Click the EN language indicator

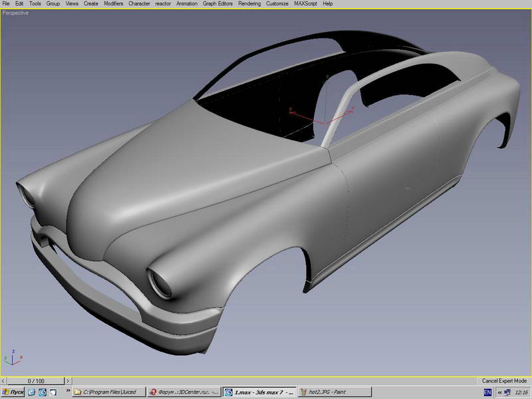(487, 392)
